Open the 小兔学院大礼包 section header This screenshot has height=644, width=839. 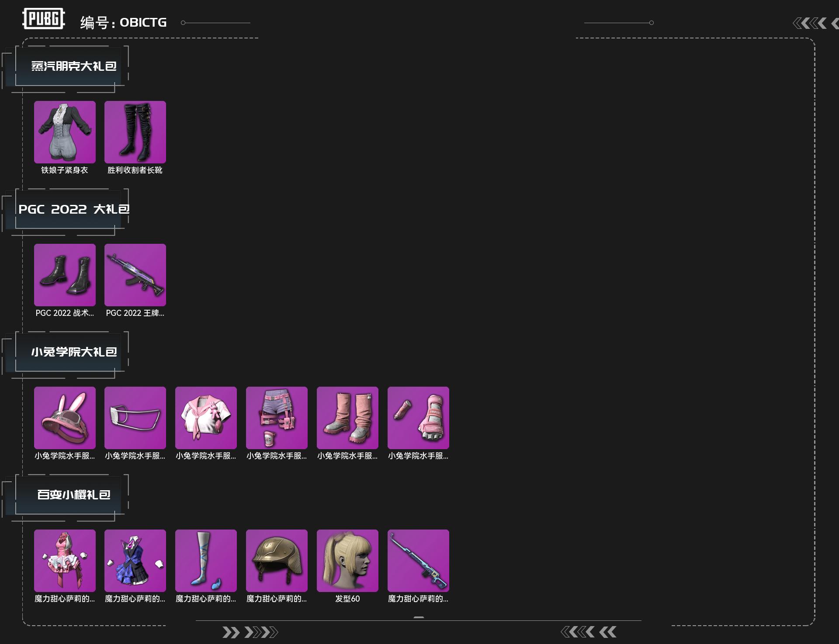pos(73,352)
